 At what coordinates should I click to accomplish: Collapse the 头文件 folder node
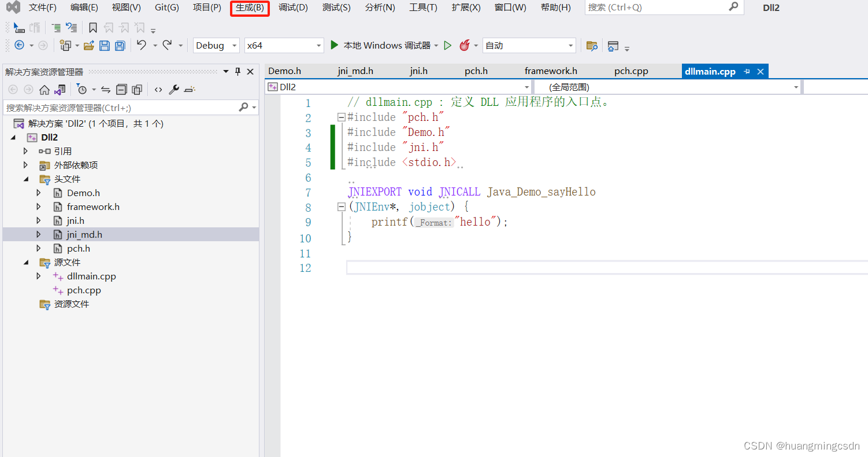[x=27, y=179]
